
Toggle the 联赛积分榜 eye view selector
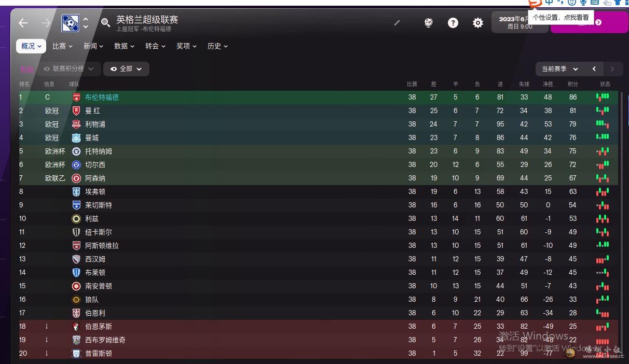[x=69, y=69]
